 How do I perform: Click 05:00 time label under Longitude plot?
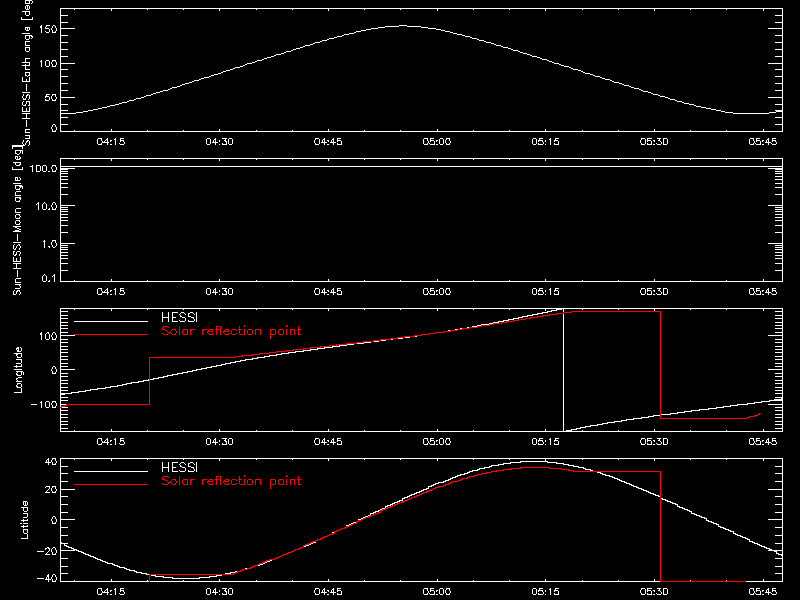pos(437,442)
